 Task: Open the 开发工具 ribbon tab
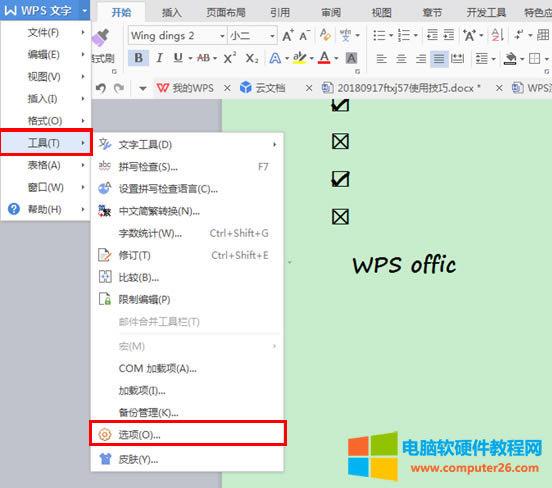point(486,13)
